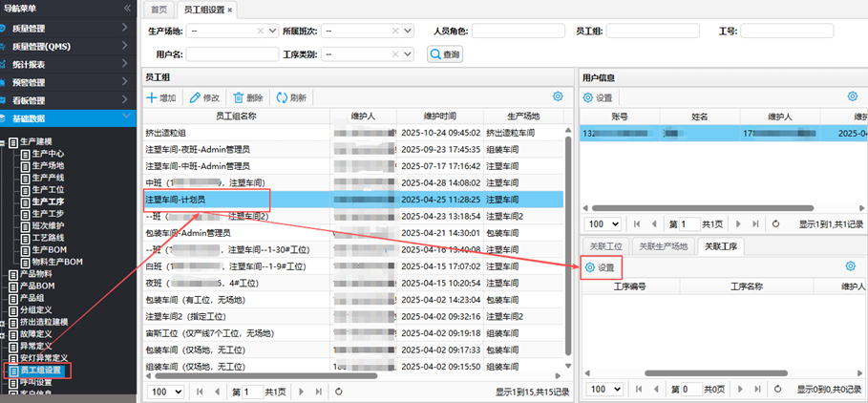
Task: Click the 增加 (add) button in 员工组 toolbar
Action: click(x=161, y=97)
